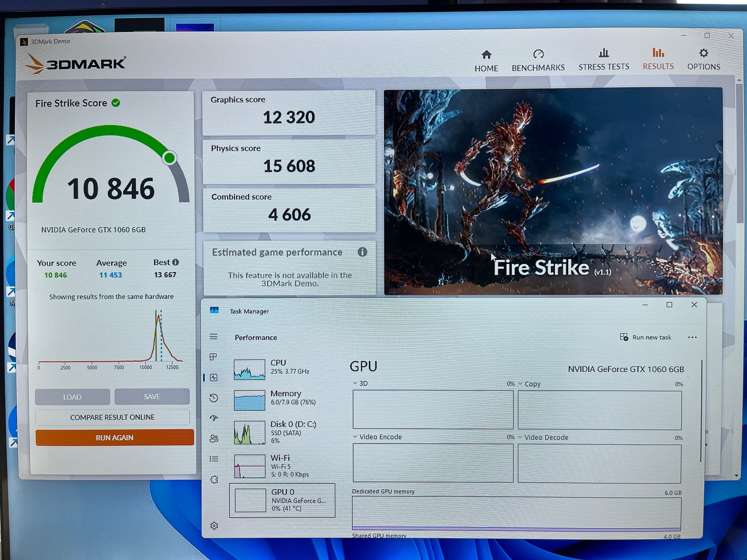Click the Physics score 15 608 value

click(289, 166)
